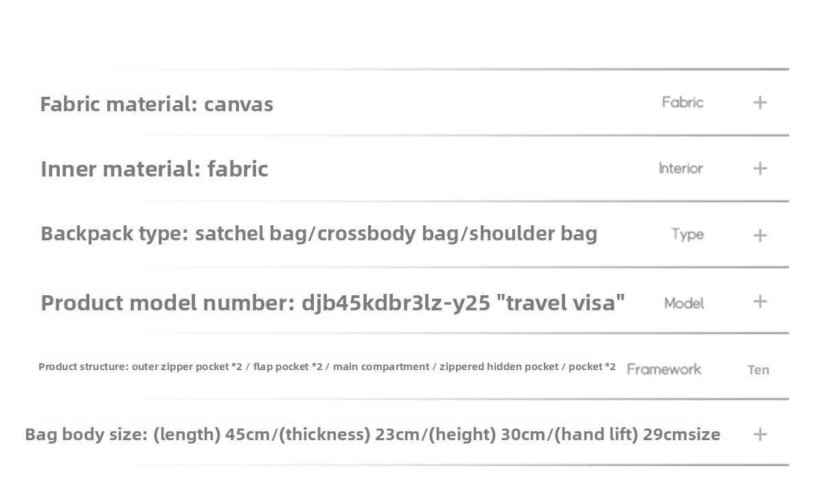Click the Fabric label

[x=683, y=102]
